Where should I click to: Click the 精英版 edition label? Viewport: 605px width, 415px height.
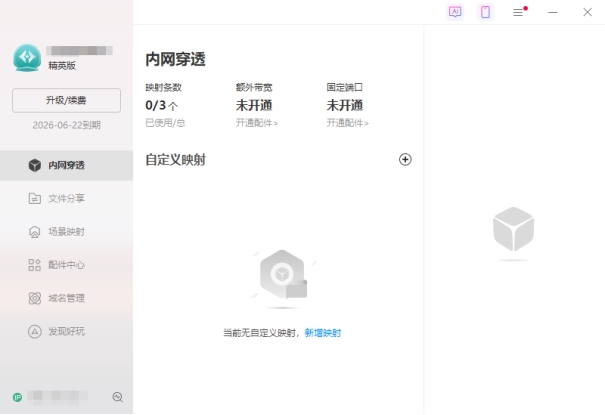[x=62, y=66]
